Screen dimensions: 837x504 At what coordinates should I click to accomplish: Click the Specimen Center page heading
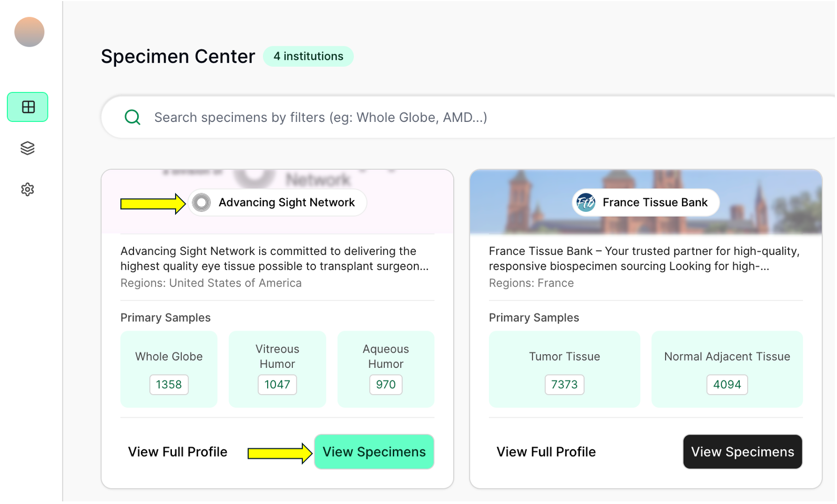click(x=178, y=56)
